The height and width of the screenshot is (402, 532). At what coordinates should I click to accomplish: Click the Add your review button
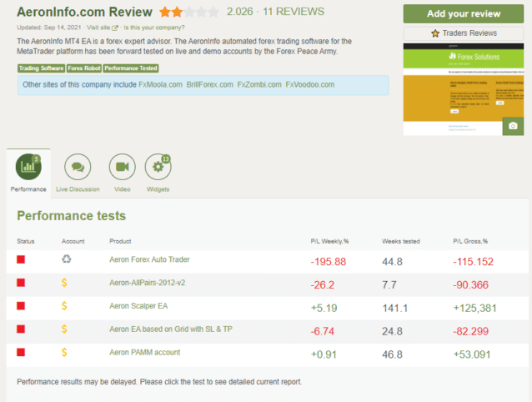point(464,14)
